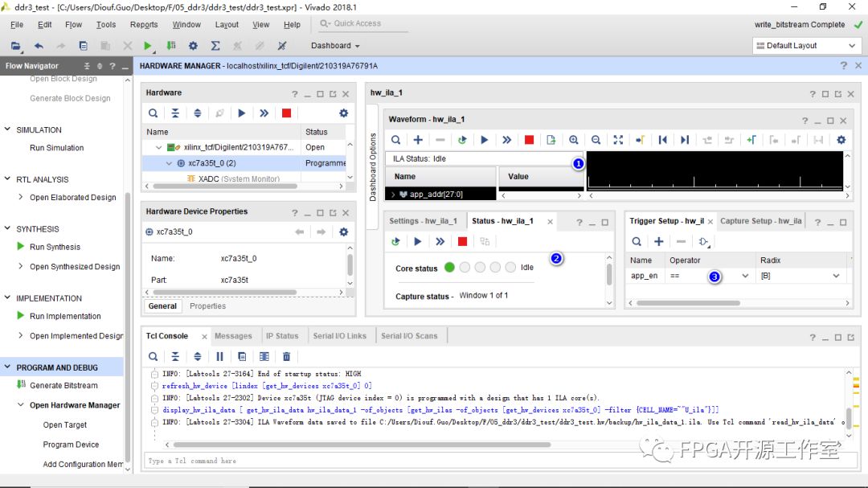Click the red Stop Trigger icon in Waveform toolbar

(529, 140)
